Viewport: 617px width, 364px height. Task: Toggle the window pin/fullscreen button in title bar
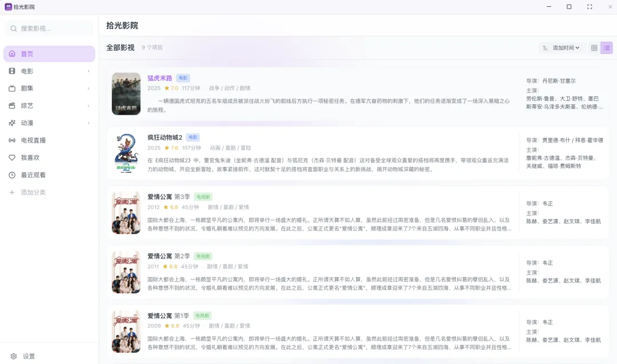(x=589, y=7)
